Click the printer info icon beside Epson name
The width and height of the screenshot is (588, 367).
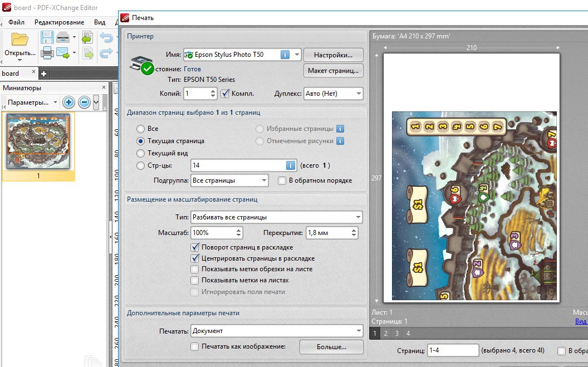pos(285,55)
